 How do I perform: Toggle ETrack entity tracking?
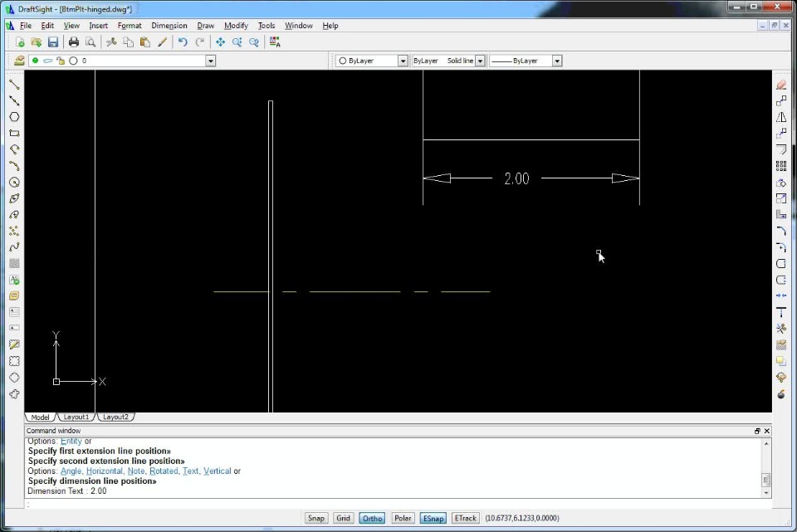pyautogui.click(x=465, y=518)
